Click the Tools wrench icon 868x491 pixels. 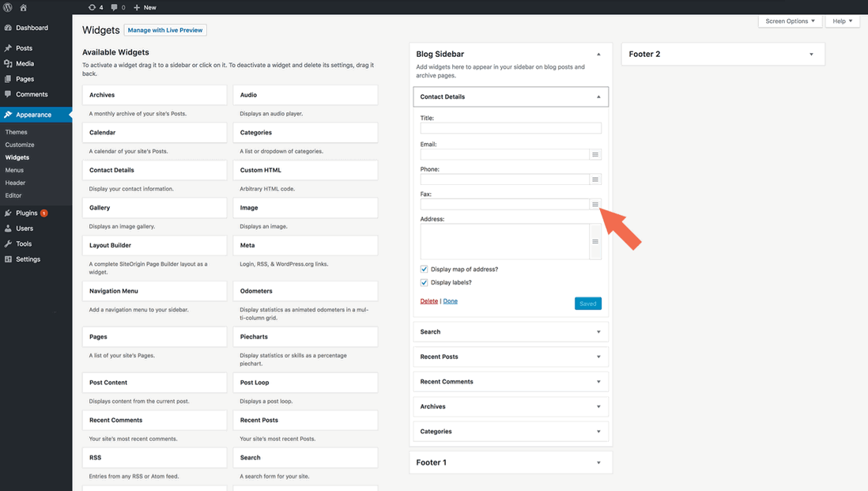pyautogui.click(x=8, y=244)
